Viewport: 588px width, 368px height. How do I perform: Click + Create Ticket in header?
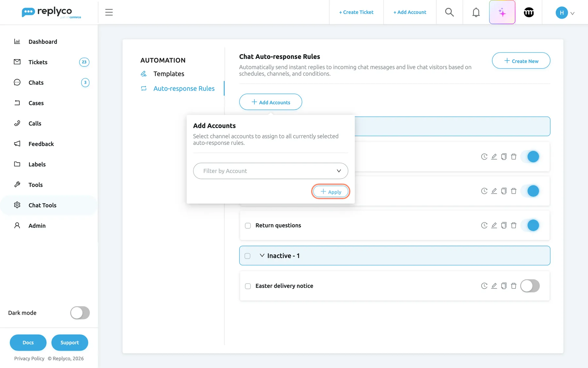[x=356, y=12]
